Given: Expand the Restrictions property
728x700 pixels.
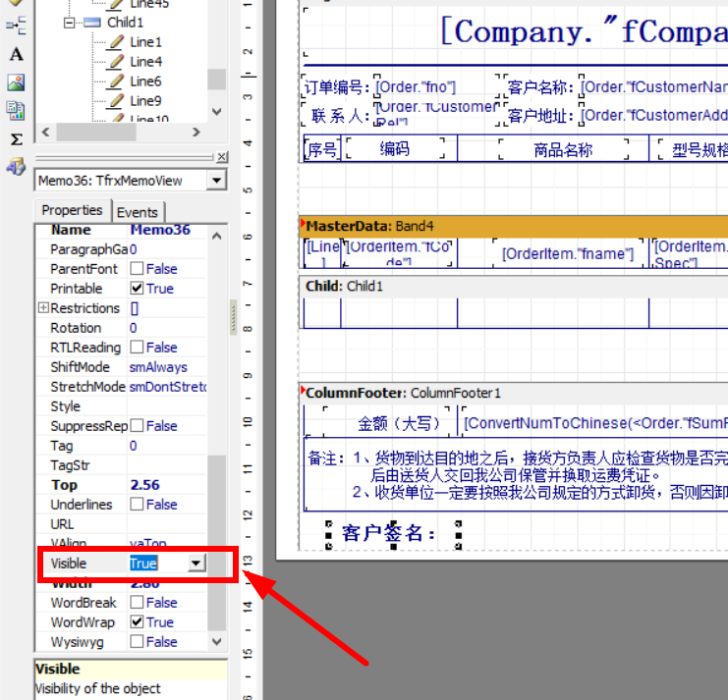Looking at the screenshot, I should pos(43,308).
